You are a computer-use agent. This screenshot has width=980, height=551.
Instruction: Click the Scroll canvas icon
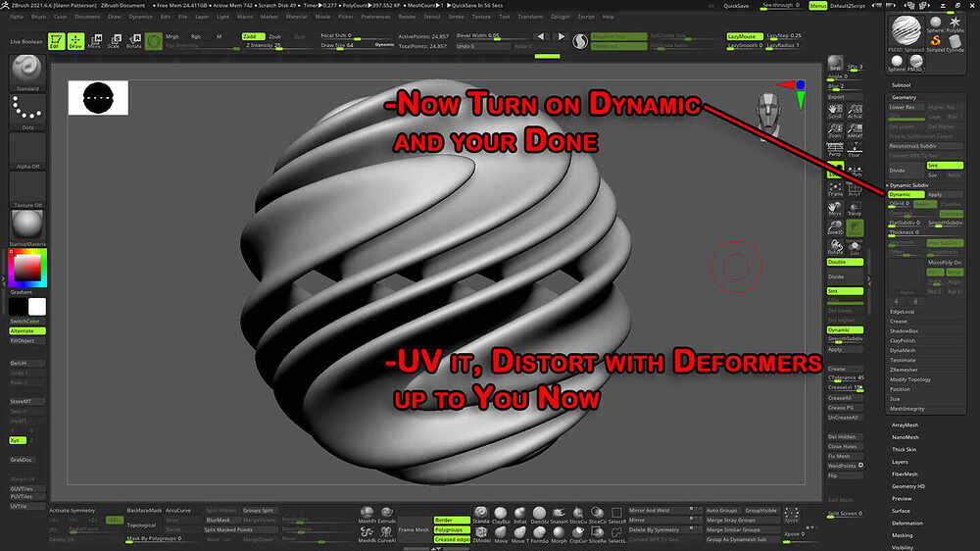835,112
